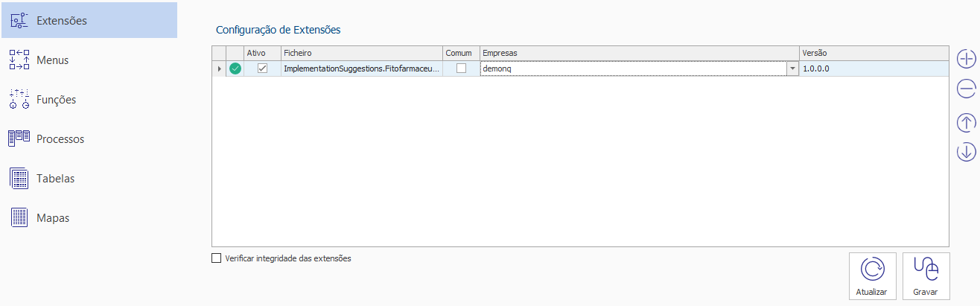Move extension up with arrow icon

pos(966,123)
